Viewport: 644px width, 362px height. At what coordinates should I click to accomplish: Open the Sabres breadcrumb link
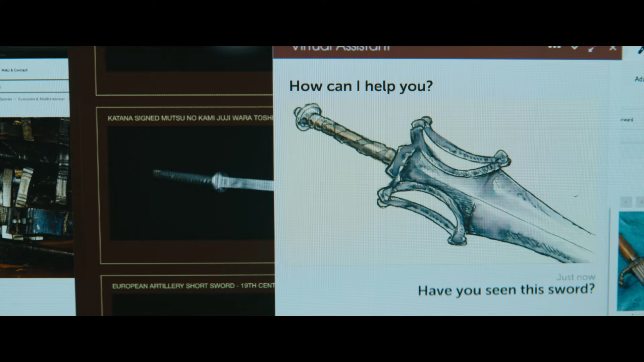6,99
